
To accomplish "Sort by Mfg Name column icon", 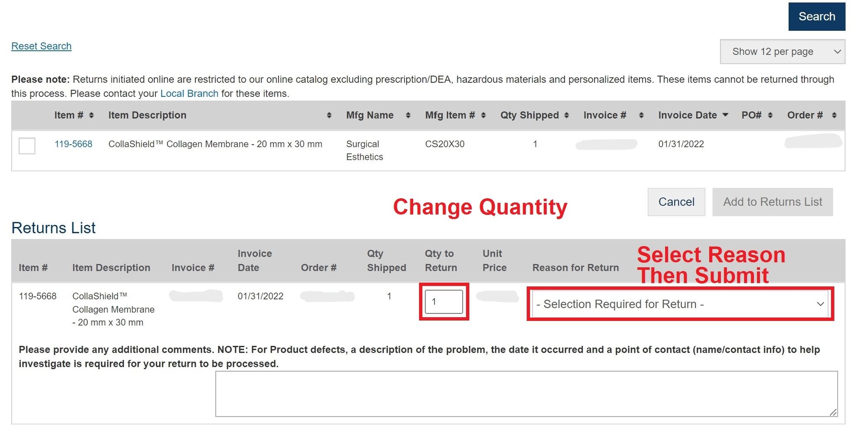I will pyautogui.click(x=408, y=115).
